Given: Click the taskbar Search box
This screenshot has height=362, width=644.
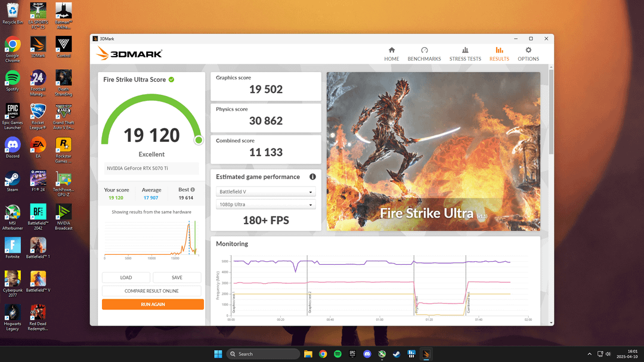Looking at the screenshot, I should (263, 354).
